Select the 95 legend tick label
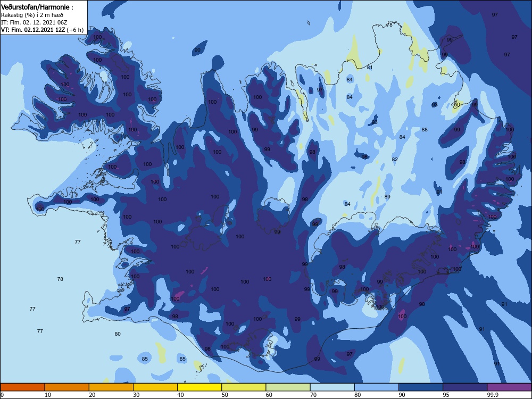Screen dimensions: 532x399 tap(446, 395)
